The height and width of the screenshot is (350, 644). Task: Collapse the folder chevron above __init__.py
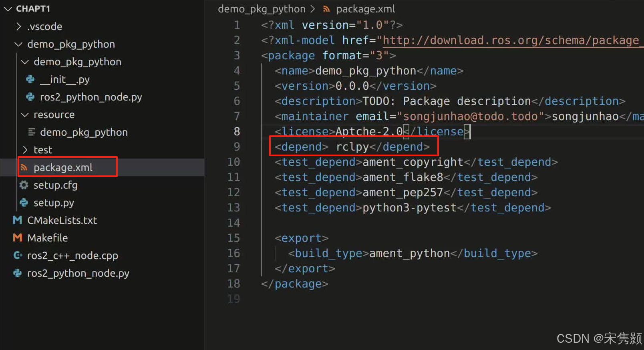tap(25, 62)
